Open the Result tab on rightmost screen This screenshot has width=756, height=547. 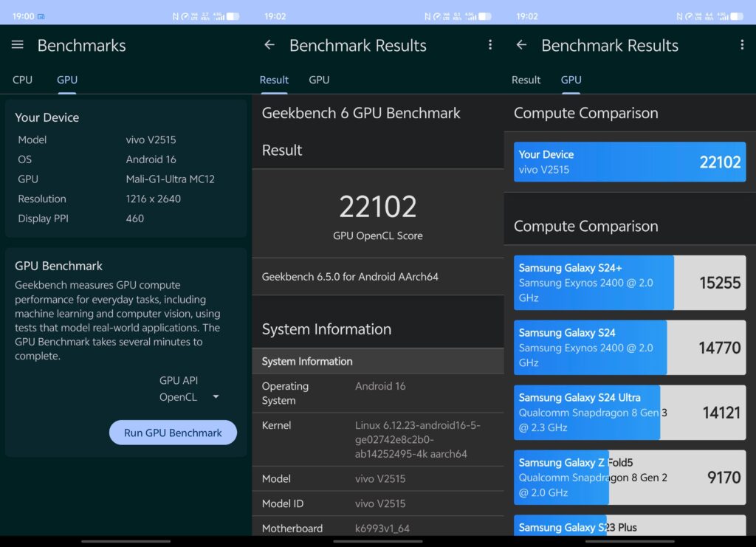(526, 80)
